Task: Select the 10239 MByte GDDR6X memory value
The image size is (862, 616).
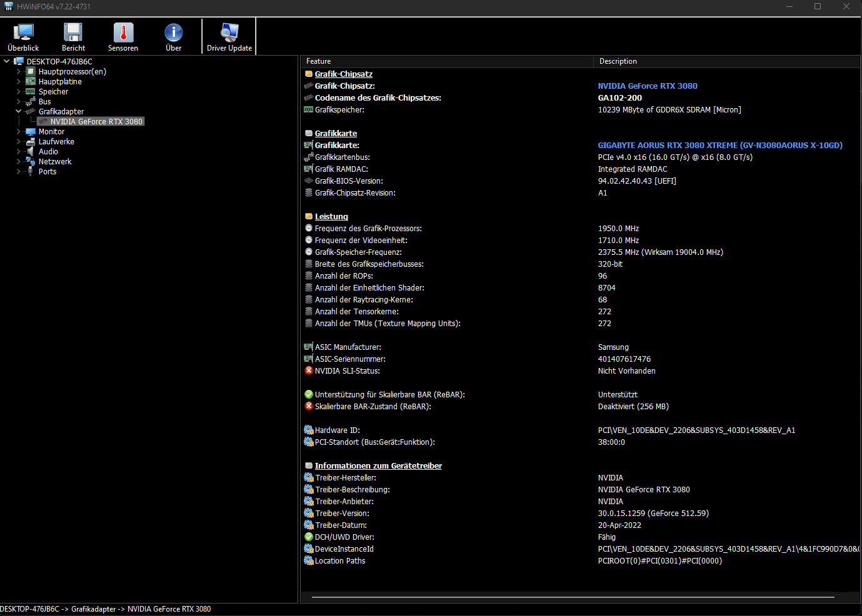Action: pyautogui.click(x=669, y=110)
